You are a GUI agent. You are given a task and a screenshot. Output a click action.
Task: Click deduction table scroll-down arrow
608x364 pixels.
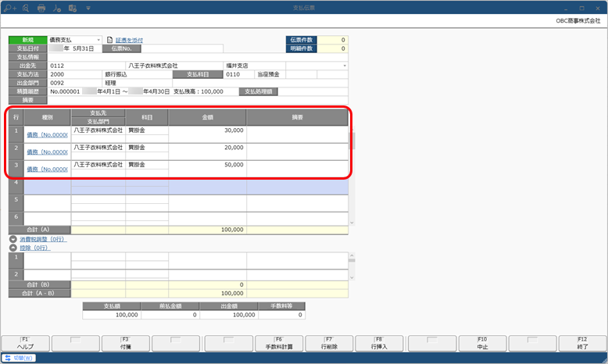pos(352,277)
